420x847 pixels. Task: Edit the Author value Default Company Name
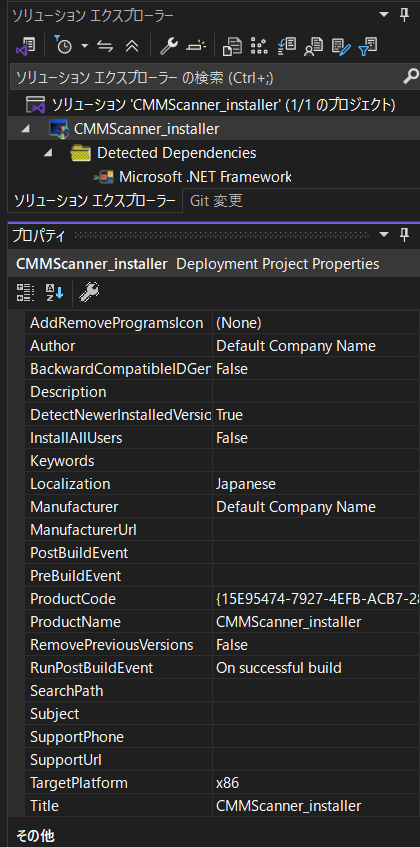tap(296, 346)
